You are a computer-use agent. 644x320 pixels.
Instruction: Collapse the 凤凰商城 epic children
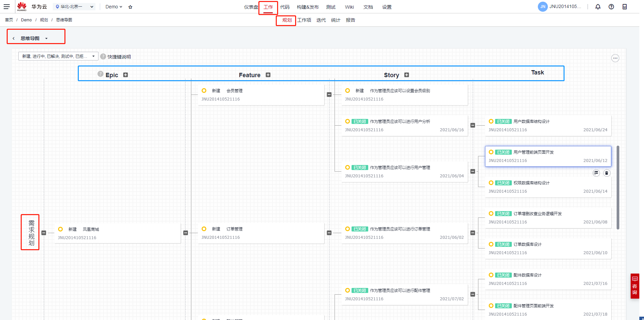[x=186, y=233]
